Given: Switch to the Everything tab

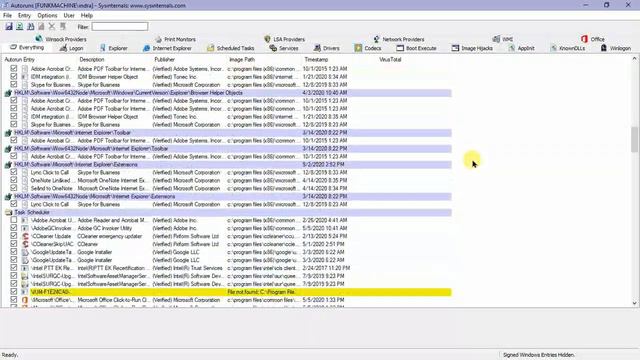Looking at the screenshot, I should pos(27,48).
